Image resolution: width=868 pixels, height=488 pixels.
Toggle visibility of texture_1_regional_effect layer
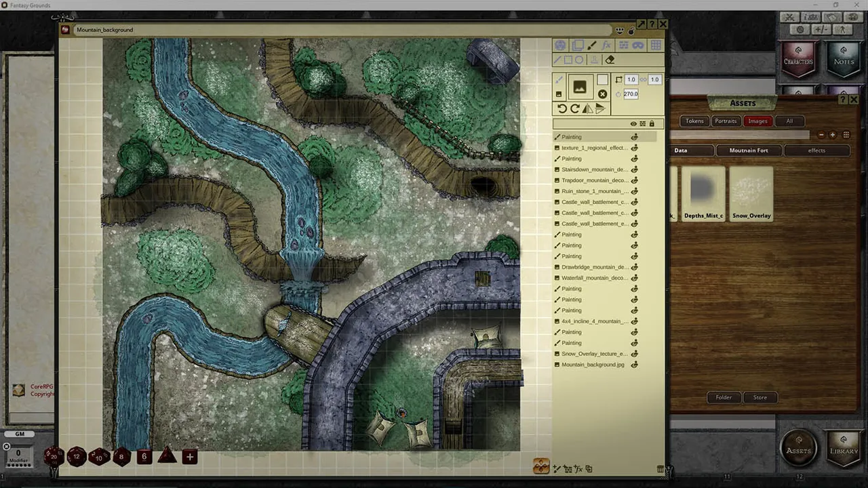click(x=635, y=148)
